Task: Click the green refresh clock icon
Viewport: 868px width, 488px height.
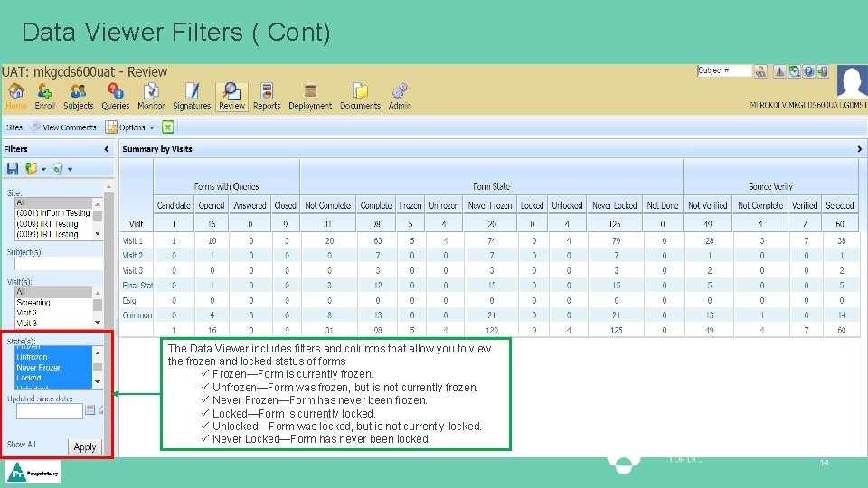Action: [795, 70]
